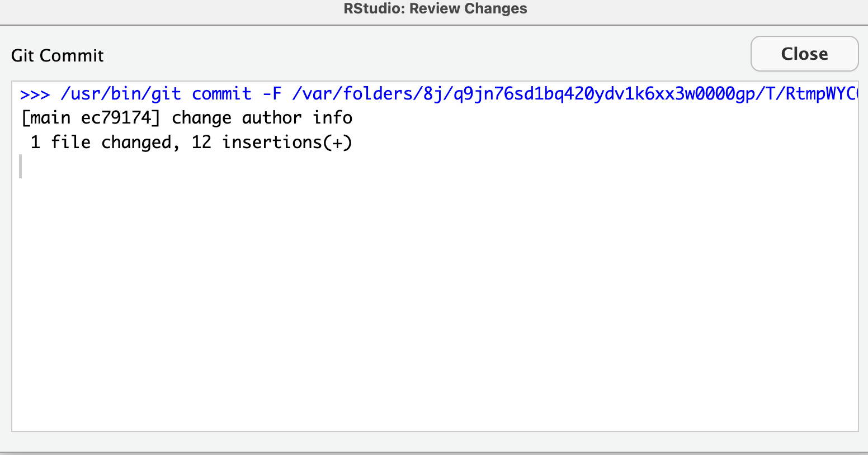The image size is (868, 455).
Task: Click the word info in commit message
Action: tap(332, 118)
